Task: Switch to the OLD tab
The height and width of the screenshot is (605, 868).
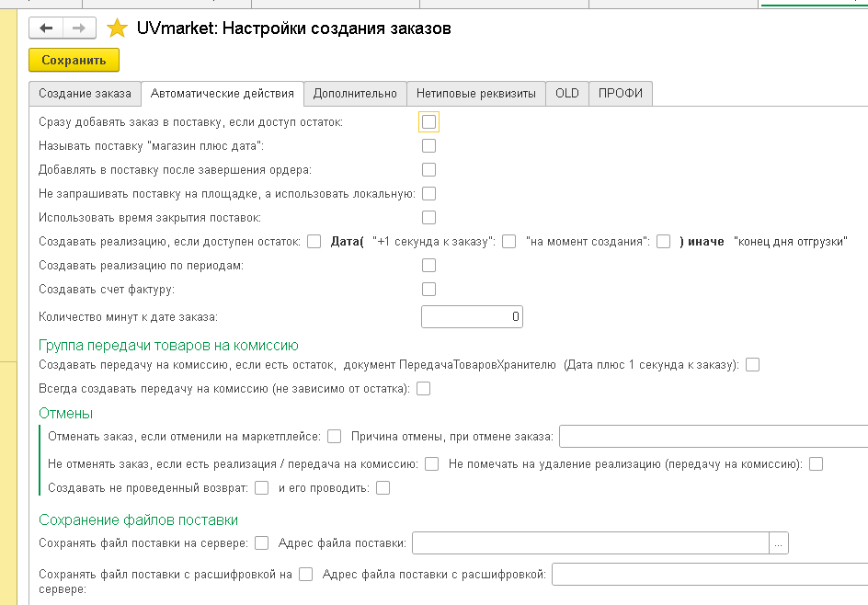Action: tap(566, 94)
